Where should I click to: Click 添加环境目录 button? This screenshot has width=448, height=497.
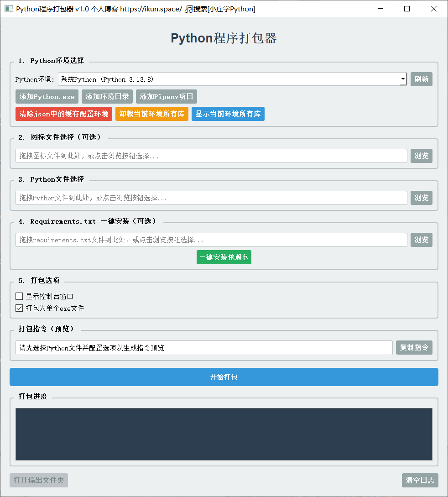pos(107,96)
